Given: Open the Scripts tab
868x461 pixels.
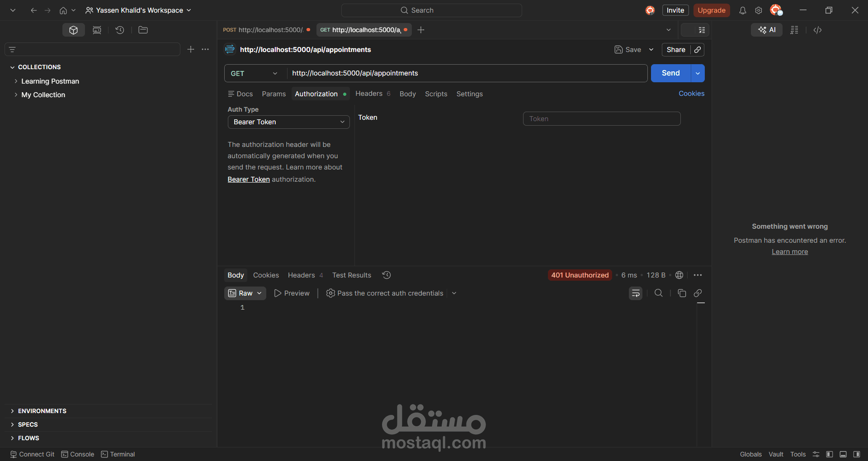Looking at the screenshot, I should coord(436,94).
